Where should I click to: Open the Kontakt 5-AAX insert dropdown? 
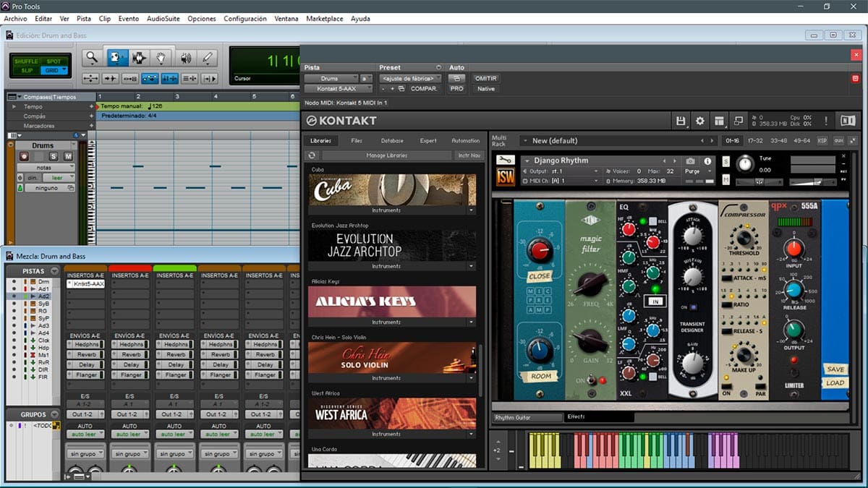coord(338,88)
